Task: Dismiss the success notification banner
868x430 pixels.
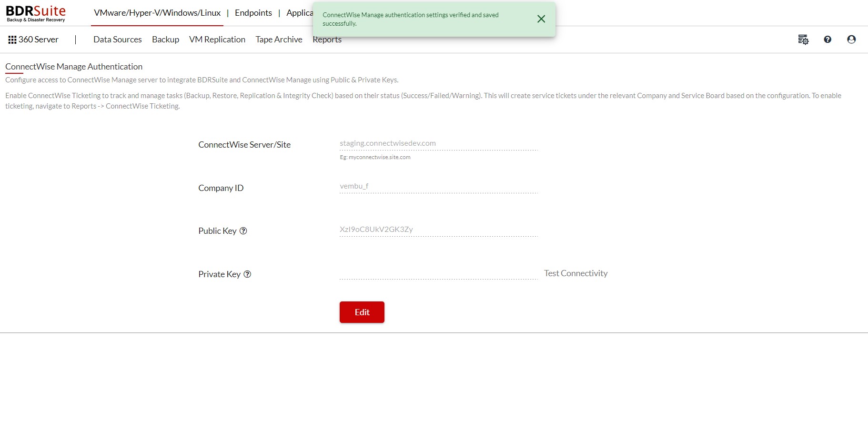Action: click(x=541, y=19)
